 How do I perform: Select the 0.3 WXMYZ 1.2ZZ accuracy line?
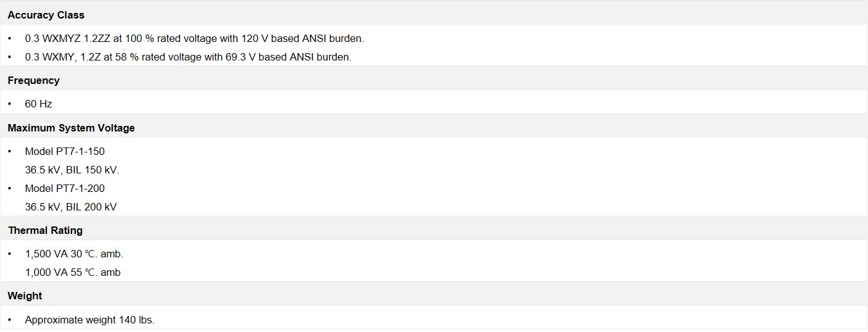pos(194,38)
